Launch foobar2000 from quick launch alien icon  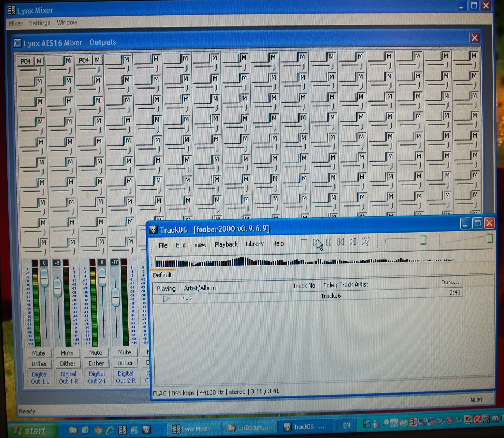click(x=146, y=430)
